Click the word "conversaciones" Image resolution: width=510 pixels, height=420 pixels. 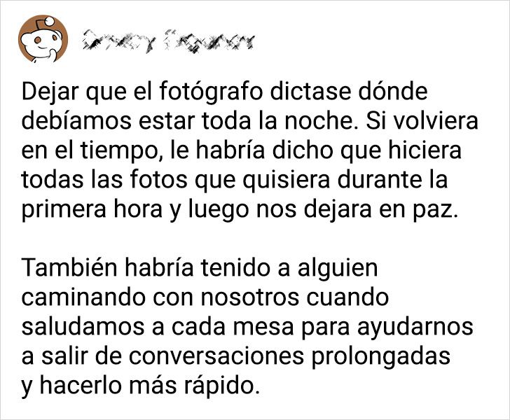coord(216,356)
